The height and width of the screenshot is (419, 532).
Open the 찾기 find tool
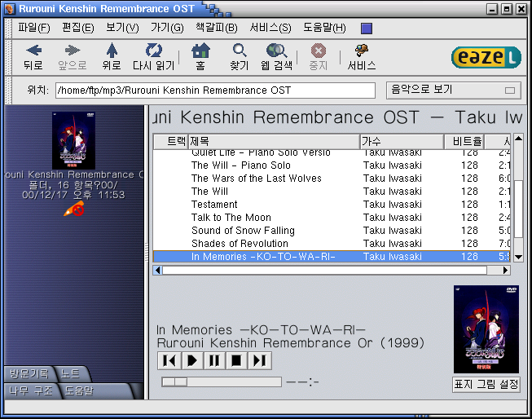tap(240, 57)
